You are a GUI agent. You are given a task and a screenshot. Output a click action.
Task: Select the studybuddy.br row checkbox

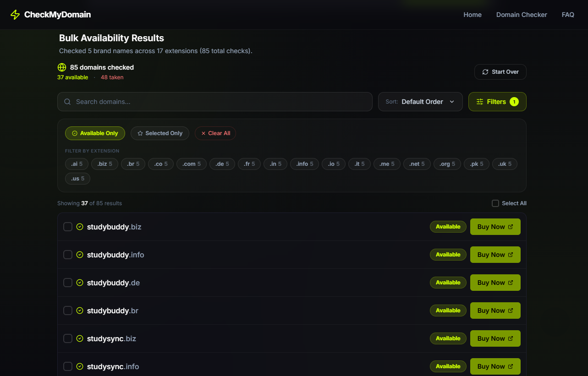(x=68, y=311)
